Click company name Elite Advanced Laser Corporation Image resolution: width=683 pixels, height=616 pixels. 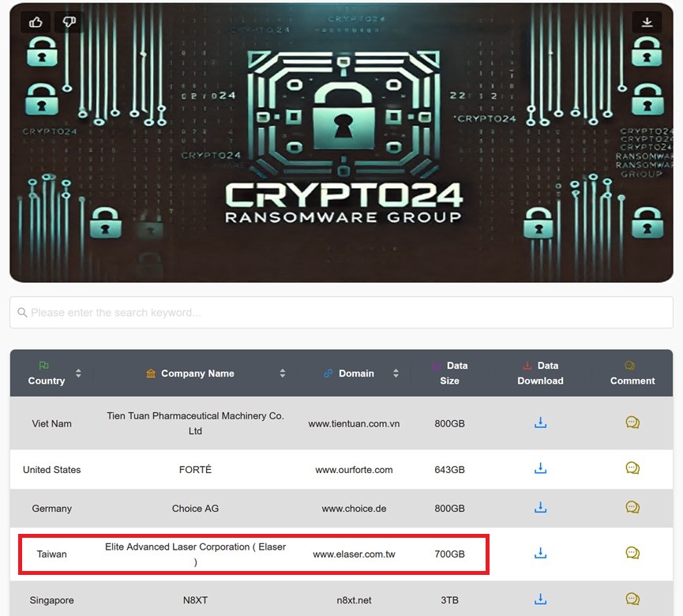point(195,554)
